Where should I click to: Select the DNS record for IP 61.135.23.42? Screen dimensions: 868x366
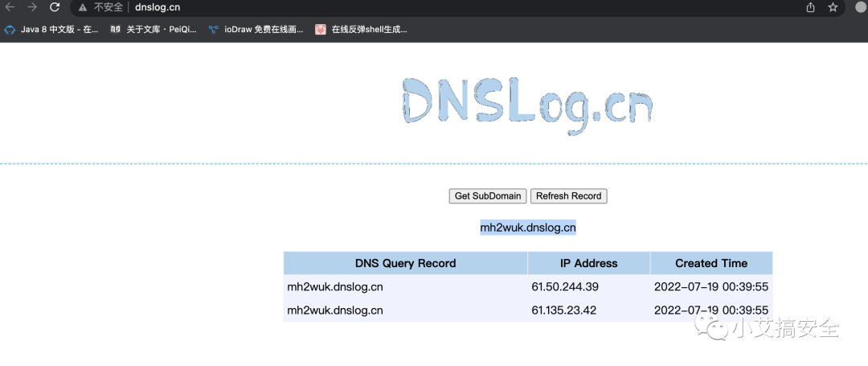click(335, 310)
